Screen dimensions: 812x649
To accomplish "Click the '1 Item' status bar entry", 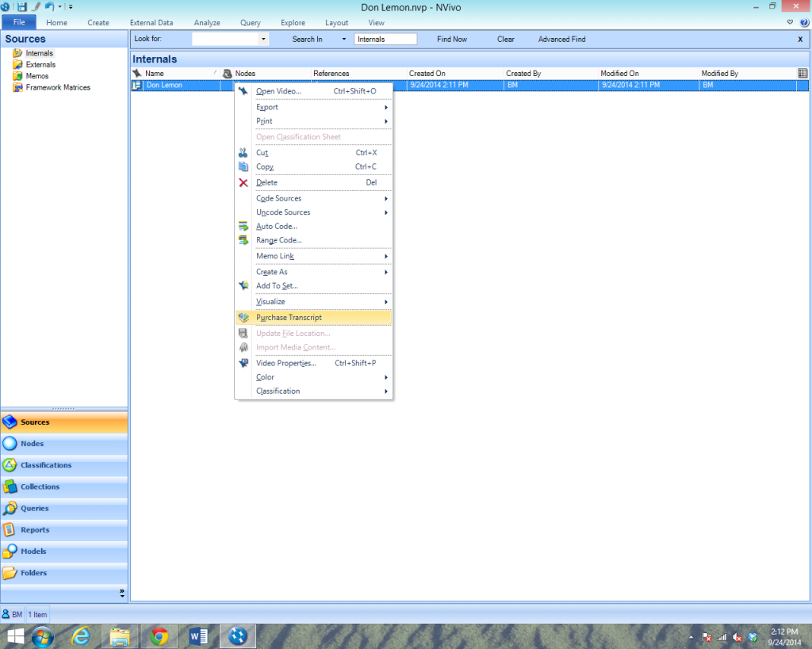I will [x=37, y=614].
